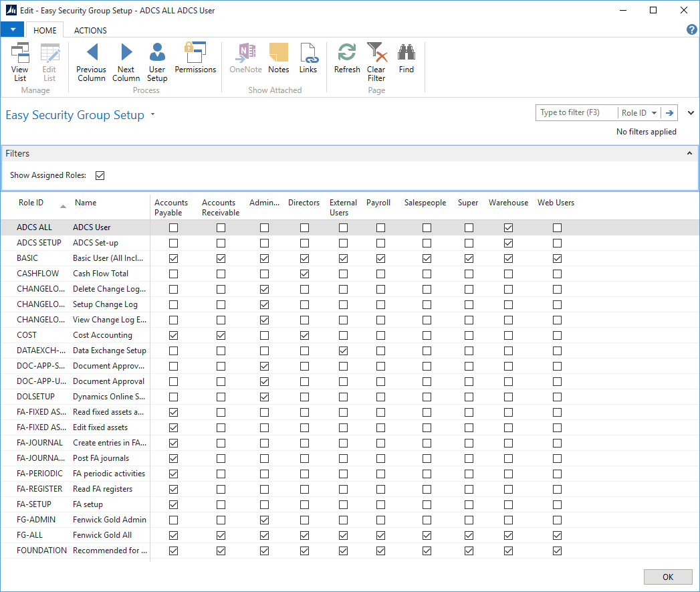This screenshot has width=700, height=592.
Task: Show attached Notes
Action: pyautogui.click(x=279, y=58)
